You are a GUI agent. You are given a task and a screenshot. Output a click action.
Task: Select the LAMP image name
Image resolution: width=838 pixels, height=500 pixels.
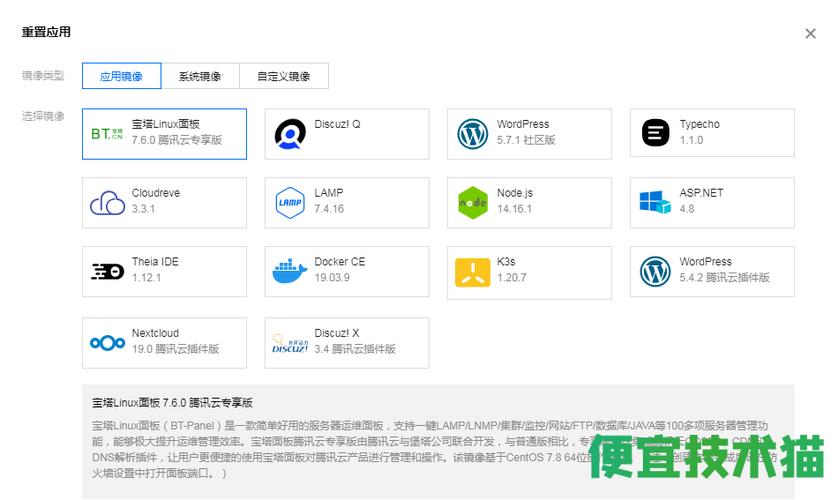point(329,193)
